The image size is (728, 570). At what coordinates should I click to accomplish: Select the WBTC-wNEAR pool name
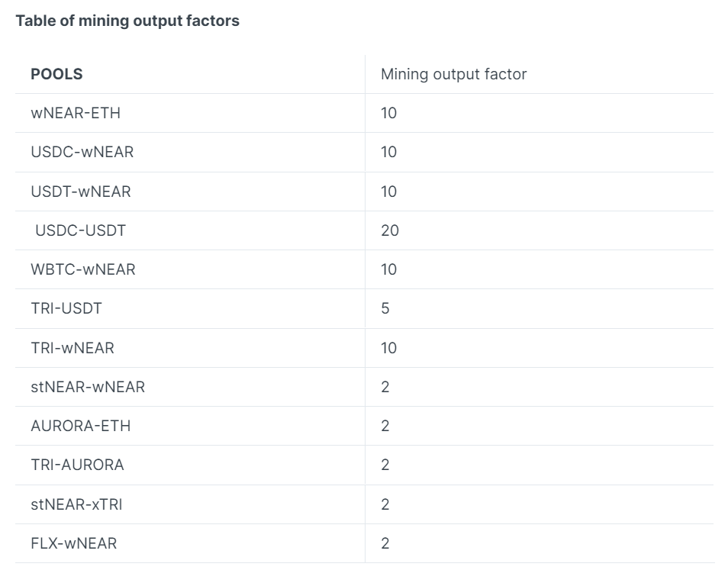pos(83,270)
